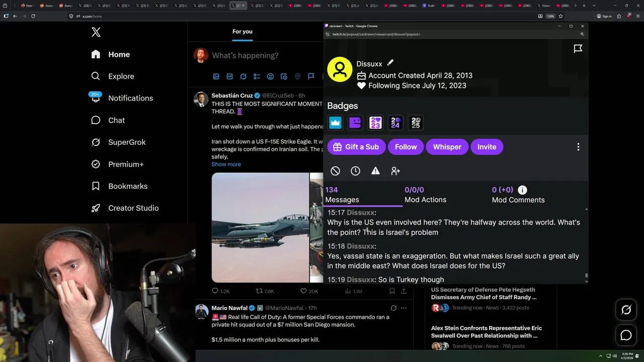The width and height of the screenshot is (644, 362).
Task: Click the Grok enhance icon in composer
Action: (x=243, y=76)
